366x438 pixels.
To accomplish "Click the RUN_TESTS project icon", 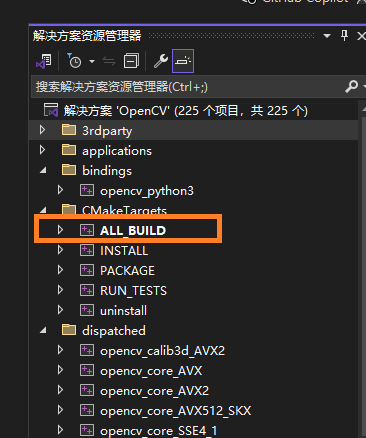I will coord(87,290).
